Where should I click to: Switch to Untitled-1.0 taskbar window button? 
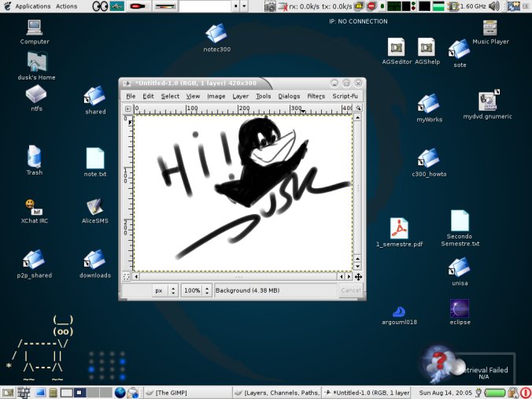(x=366, y=393)
